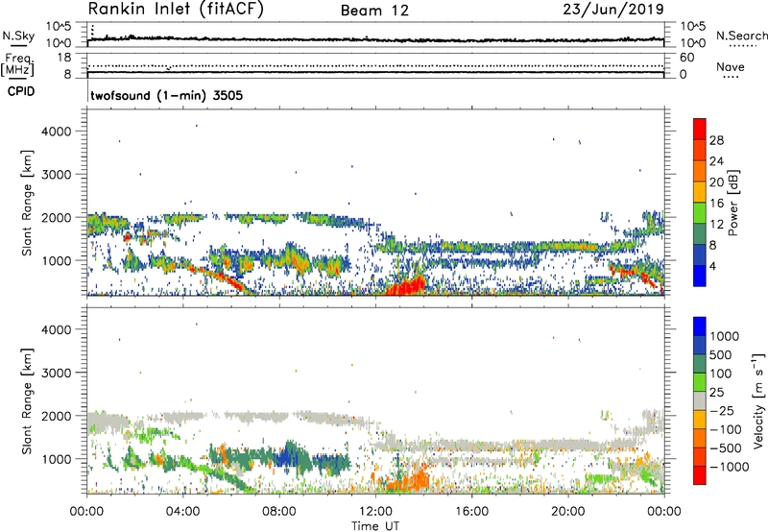Click the '04:00' time axis tick label
The width and height of the screenshot is (768, 532).
pyautogui.click(x=182, y=512)
